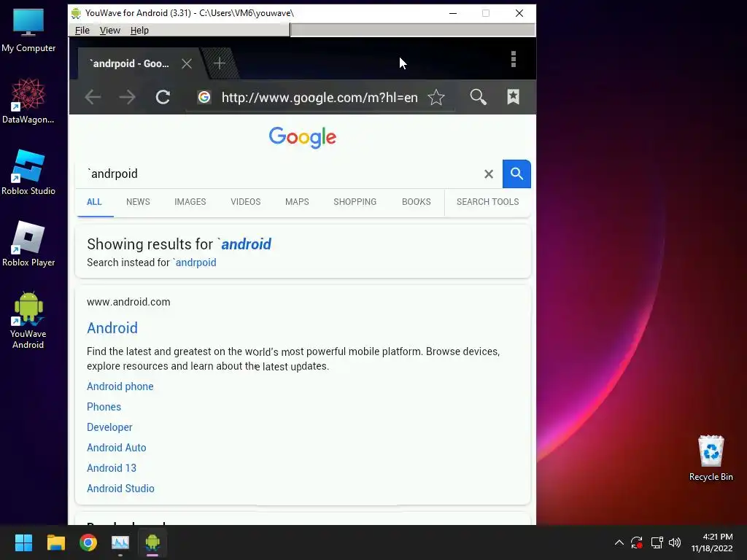747x560 pixels.
Task: Click the www.android.com result URL text
Action: pos(128,302)
